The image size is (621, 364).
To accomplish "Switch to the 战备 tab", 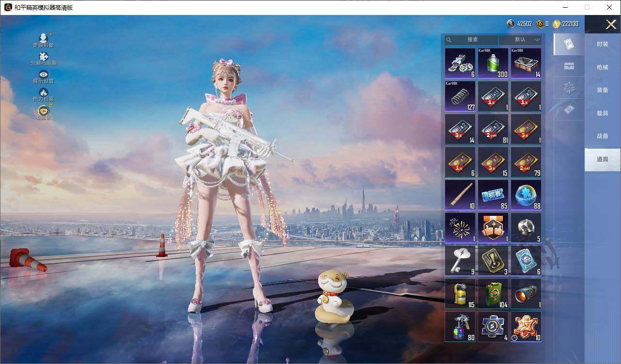I will 603,136.
